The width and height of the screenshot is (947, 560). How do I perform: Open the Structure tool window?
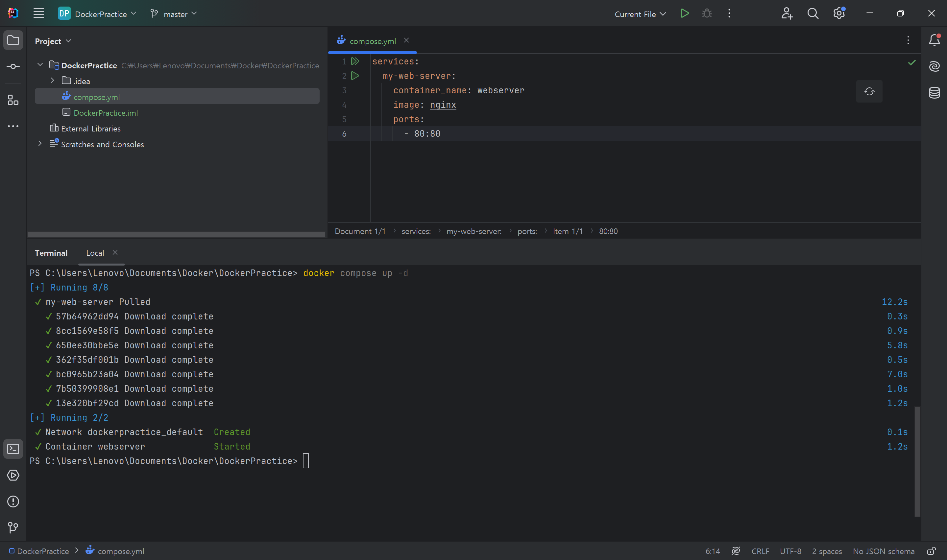[13, 100]
